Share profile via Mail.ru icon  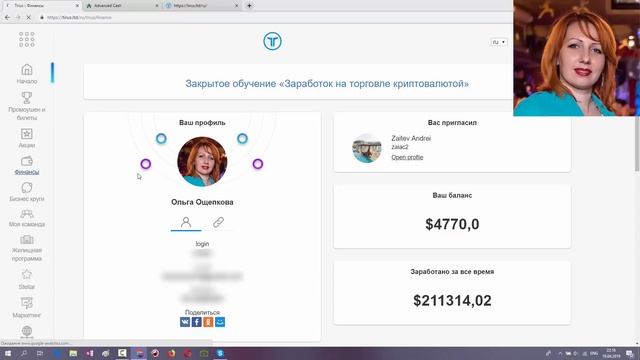[x=220, y=322]
